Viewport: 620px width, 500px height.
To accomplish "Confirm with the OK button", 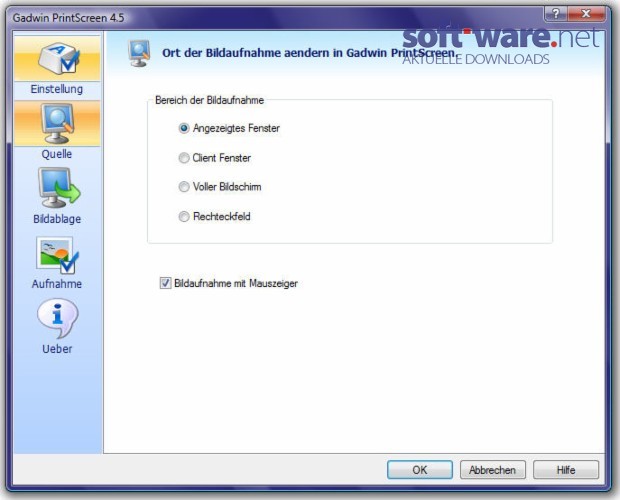I will [x=420, y=470].
